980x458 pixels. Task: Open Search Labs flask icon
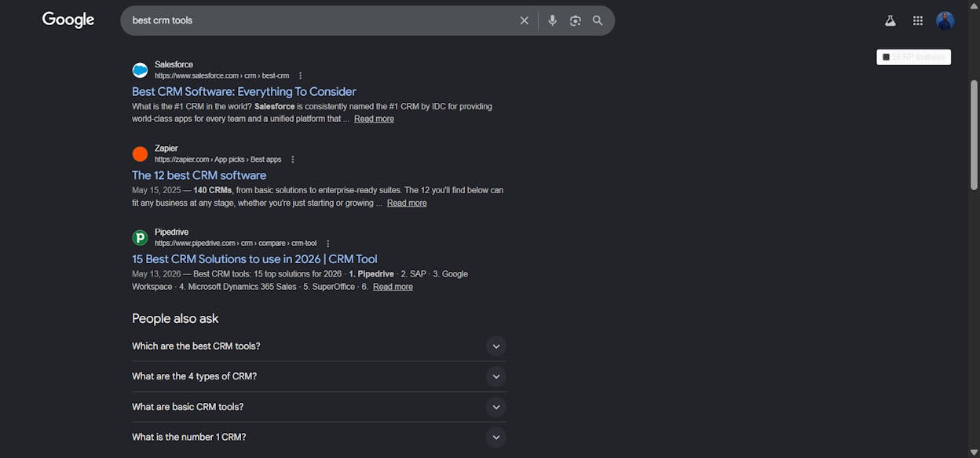pos(890,21)
